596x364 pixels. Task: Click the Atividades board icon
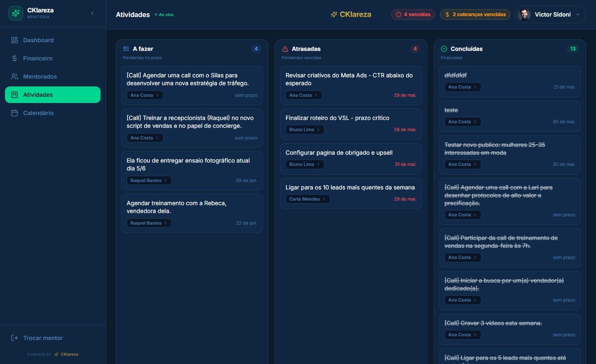coord(14,95)
